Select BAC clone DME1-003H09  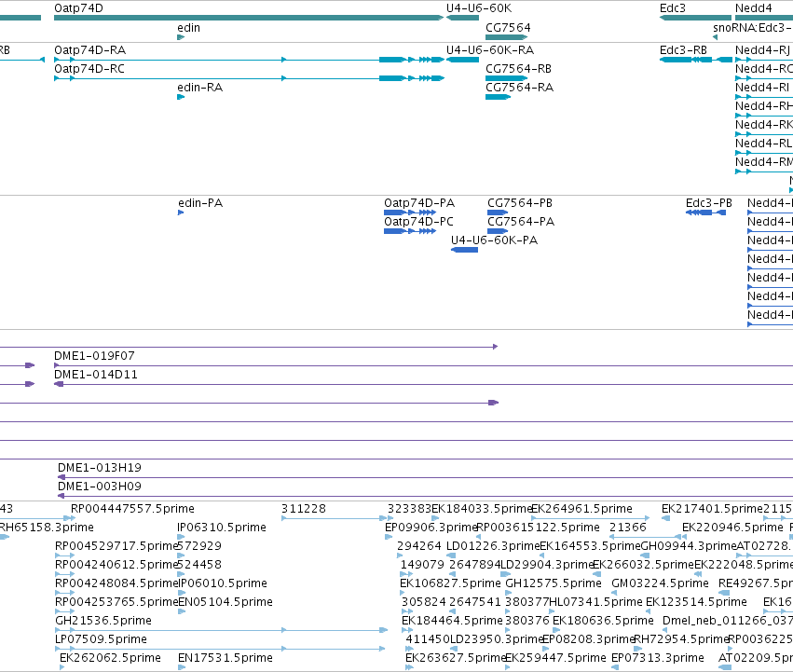coord(425,496)
